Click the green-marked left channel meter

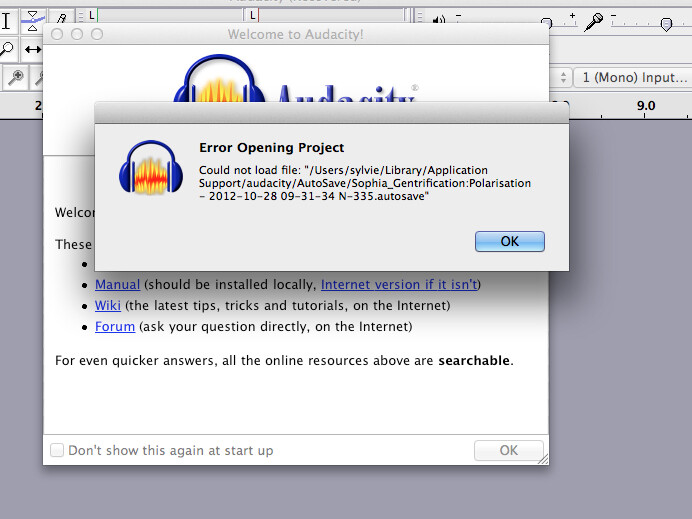pos(165,15)
